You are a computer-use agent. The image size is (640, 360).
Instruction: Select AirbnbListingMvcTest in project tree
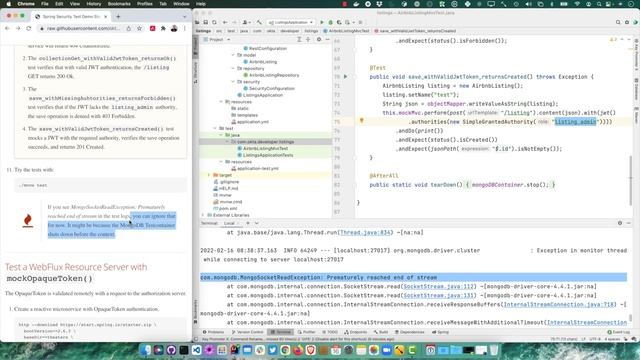click(x=262, y=148)
